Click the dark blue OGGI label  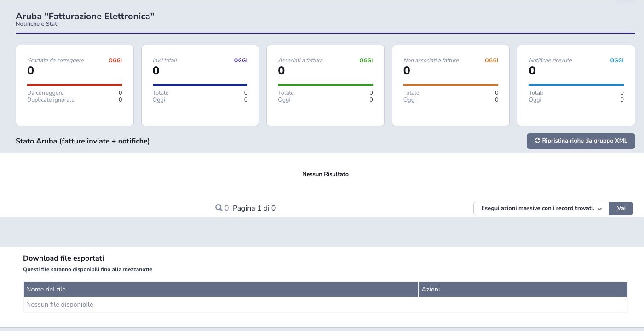coord(241,60)
